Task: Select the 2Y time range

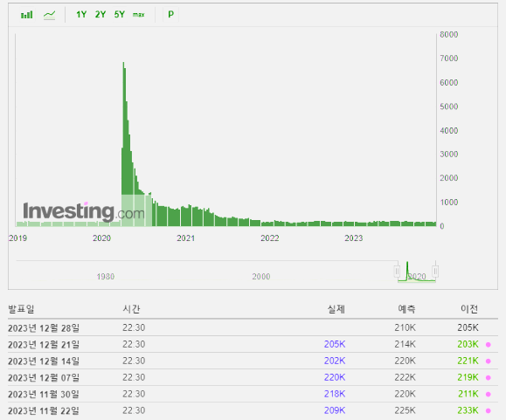Action: coord(101,15)
